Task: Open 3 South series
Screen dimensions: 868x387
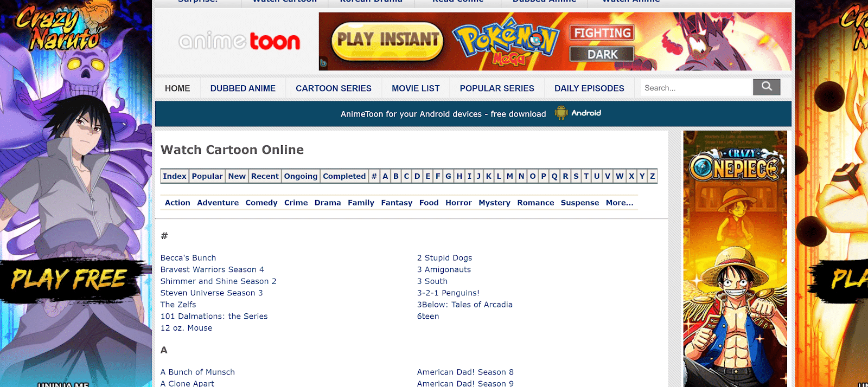Action: [432, 281]
